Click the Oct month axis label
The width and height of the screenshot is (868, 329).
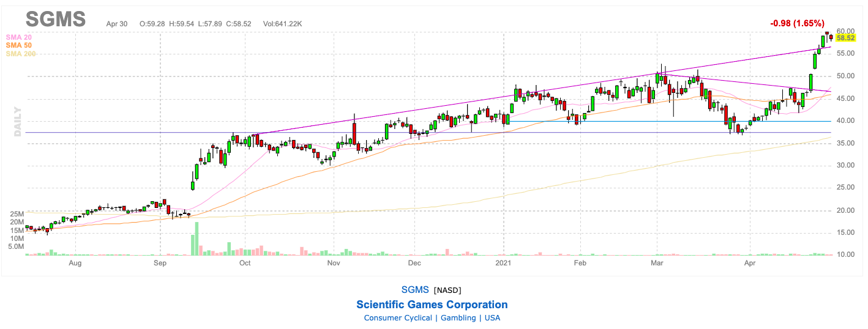click(244, 264)
